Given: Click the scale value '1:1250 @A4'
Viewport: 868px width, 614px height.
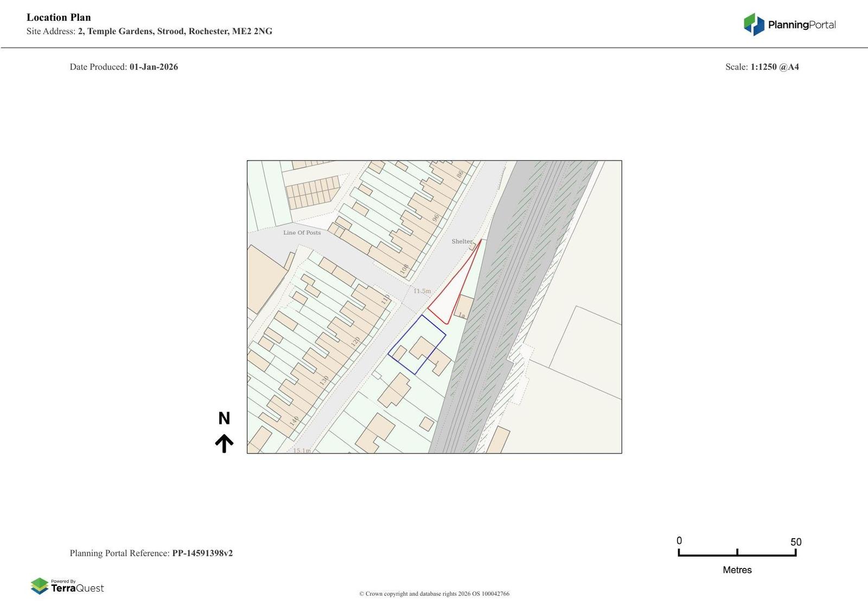Looking at the screenshot, I should [775, 67].
